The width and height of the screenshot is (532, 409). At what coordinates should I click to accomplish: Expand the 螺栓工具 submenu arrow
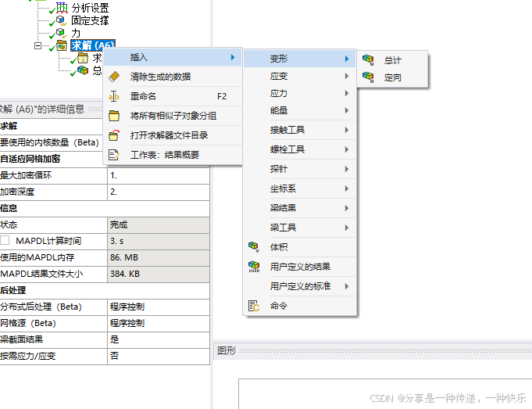(x=347, y=149)
